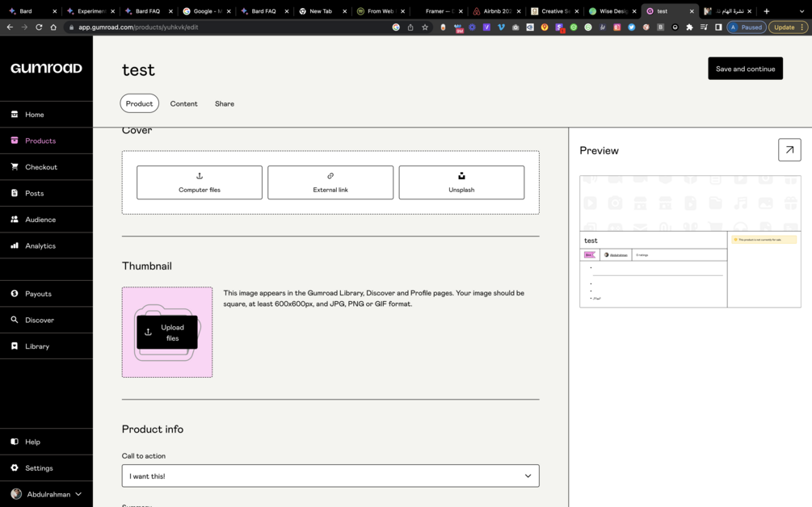Screen dimensions: 812x507
Task: Open the extensions puzzle icon
Action: (689, 27)
